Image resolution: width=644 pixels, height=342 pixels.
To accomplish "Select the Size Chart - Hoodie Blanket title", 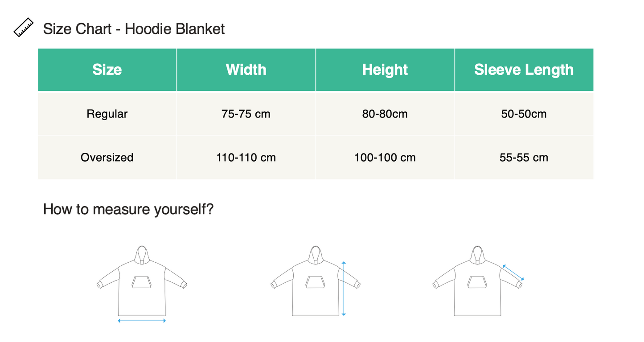I will click(x=134, y=29).
